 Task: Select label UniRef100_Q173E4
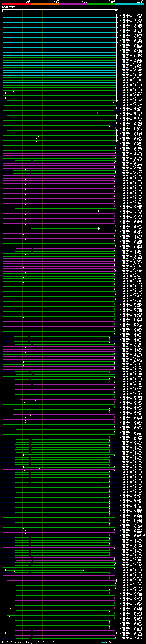click(x=131, y=517)
